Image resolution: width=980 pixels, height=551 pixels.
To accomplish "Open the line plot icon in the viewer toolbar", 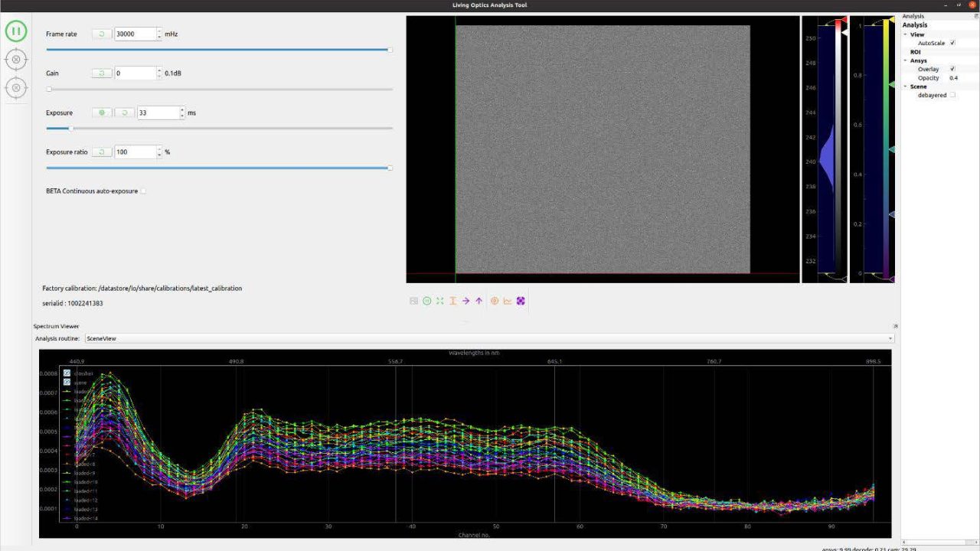I will (507, 301).
